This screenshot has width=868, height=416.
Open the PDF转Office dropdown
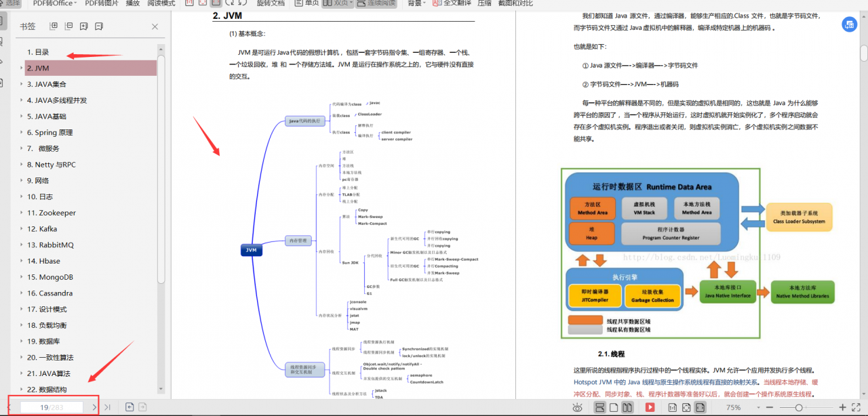click(54, 3)
